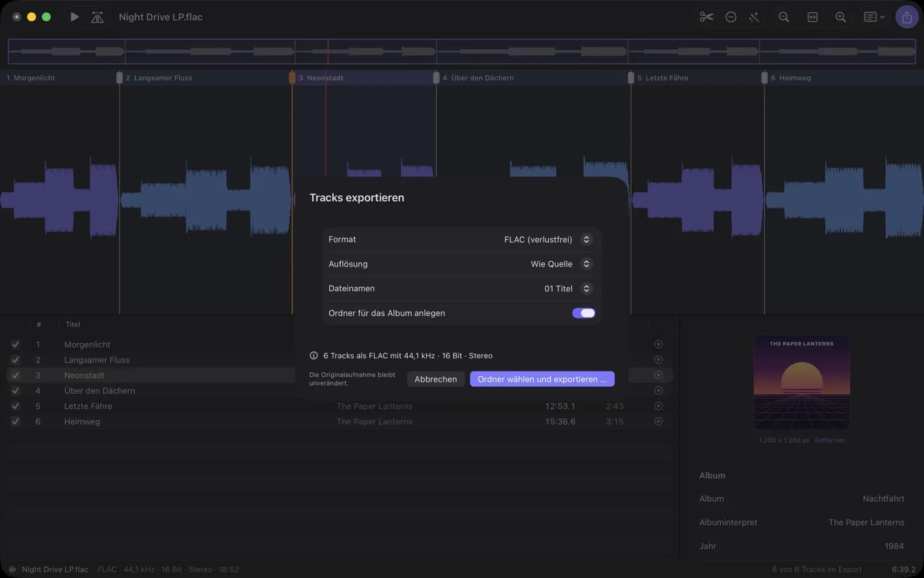Uncheck the Letzte Fähre track checkbox

16,406
